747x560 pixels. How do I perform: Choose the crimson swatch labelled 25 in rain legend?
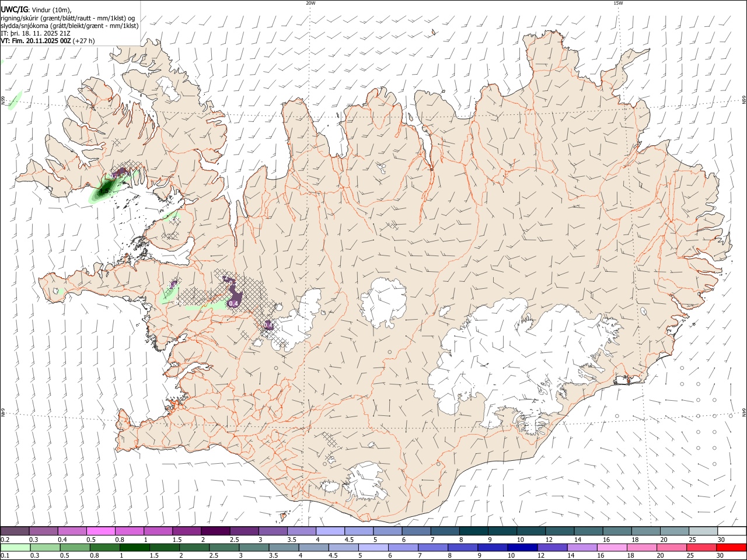pos(701,547)
